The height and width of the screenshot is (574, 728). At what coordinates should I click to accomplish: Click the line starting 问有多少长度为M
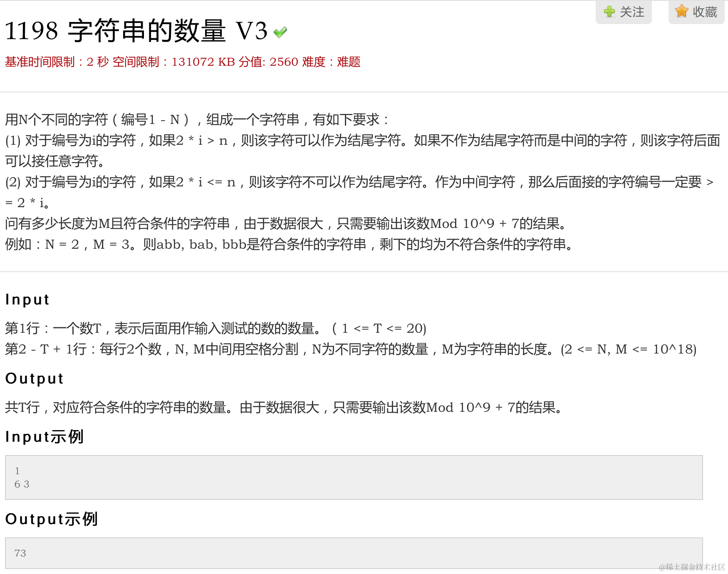pos(286,224)
